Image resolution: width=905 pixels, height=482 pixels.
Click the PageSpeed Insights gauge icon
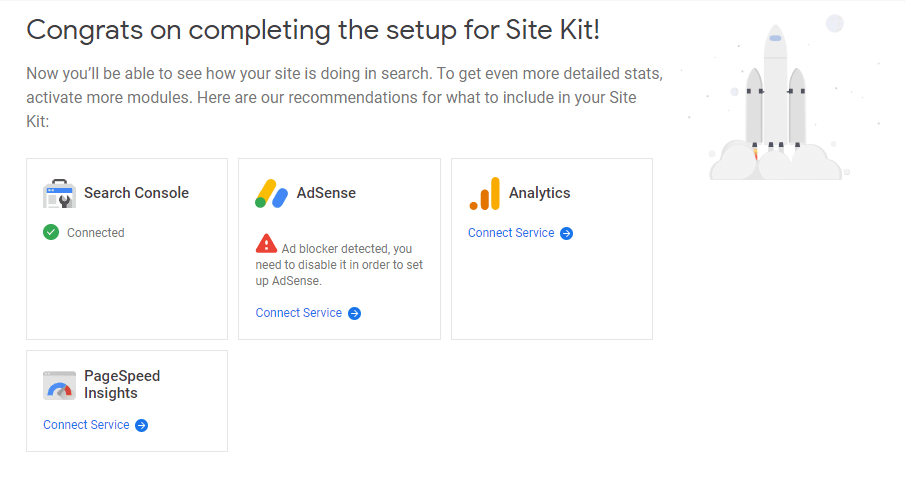click(59, 385)
